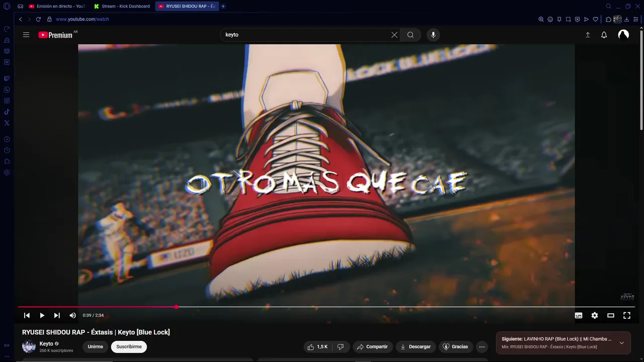
Task: Select the RYUSEI SHIDOU RAP tab
Action: (x=187, y=6)
